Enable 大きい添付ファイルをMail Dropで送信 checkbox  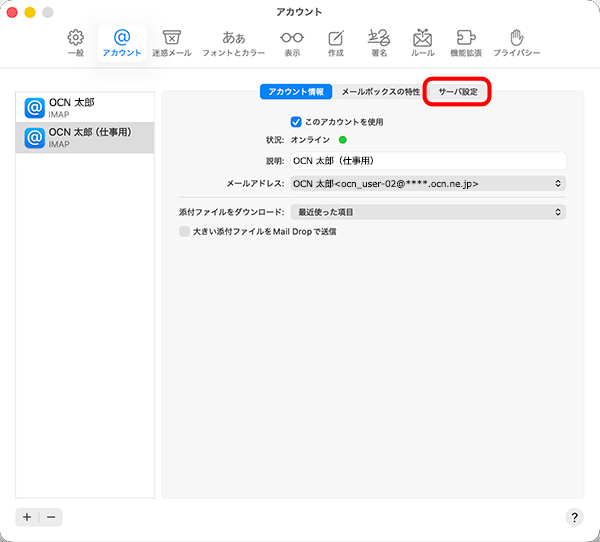point(184,231)
